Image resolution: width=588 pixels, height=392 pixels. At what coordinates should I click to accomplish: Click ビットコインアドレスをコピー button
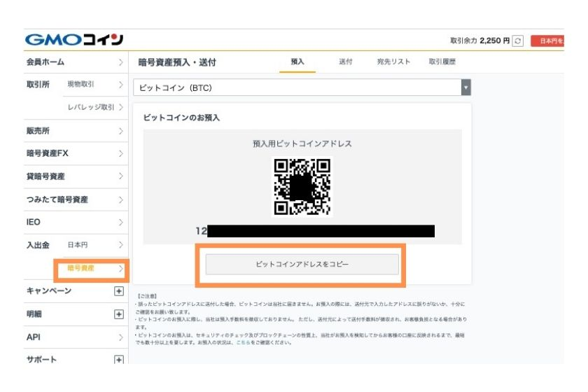click(302, 265)
